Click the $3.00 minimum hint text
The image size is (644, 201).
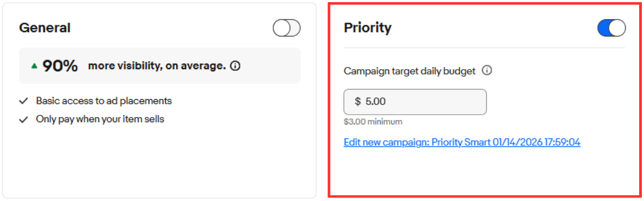click(x=372, y=122)
